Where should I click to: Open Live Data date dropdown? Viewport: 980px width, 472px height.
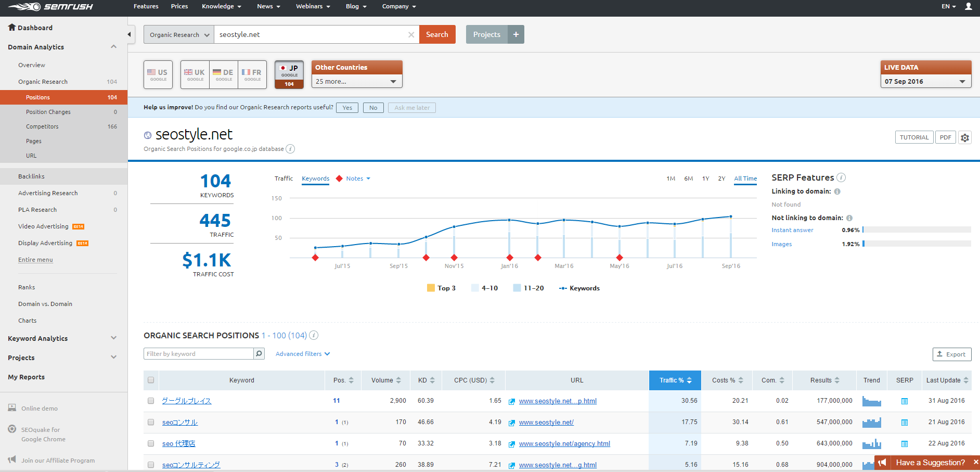(x=926, y=81)
